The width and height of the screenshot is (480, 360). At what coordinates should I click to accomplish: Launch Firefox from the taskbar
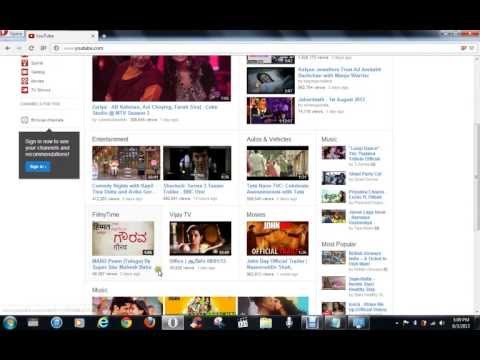point(149,323)
